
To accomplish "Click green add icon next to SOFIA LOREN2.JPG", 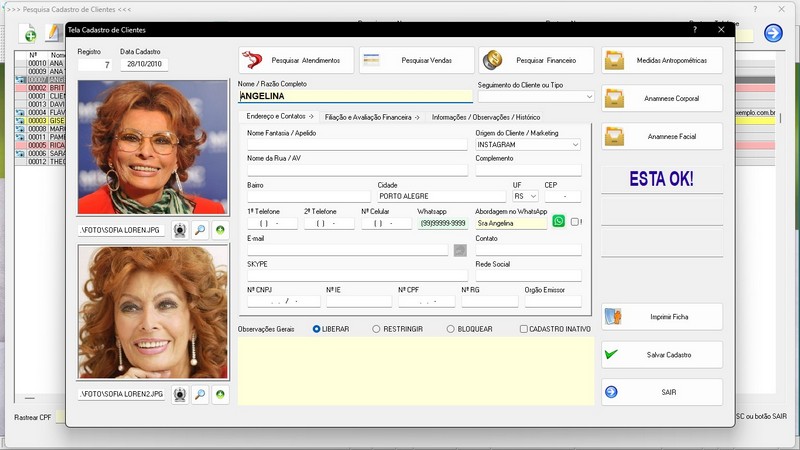I will tap(220, 394).
